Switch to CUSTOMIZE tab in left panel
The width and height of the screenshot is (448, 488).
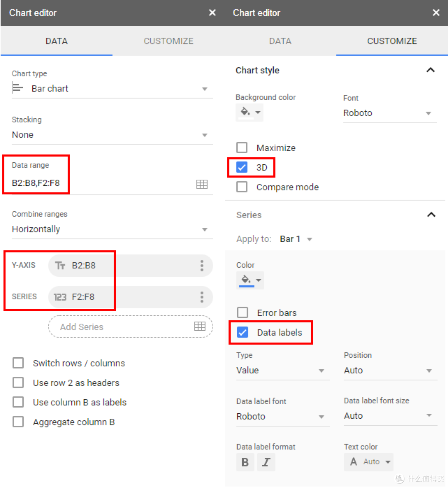click(168, 41)
